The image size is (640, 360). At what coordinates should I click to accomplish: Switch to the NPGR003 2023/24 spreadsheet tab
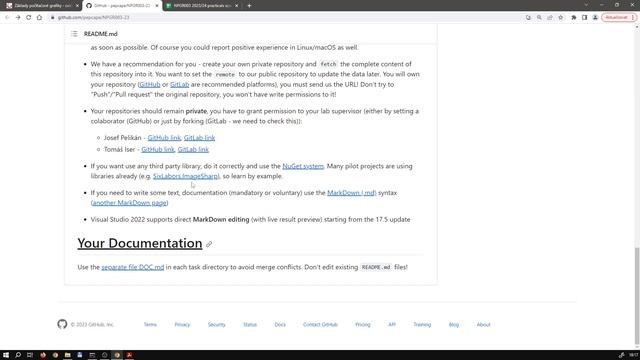click(x=202, y=6)
